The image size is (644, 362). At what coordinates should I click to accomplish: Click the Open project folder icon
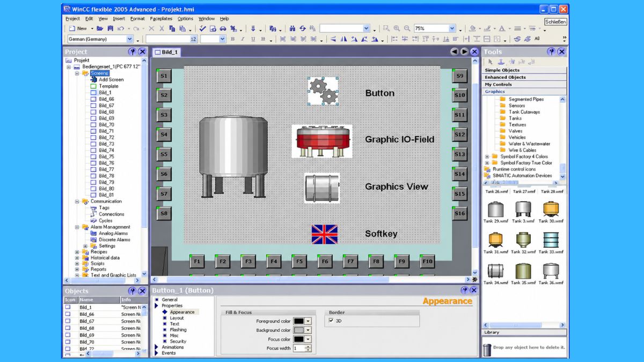click(x=100, y=28)
